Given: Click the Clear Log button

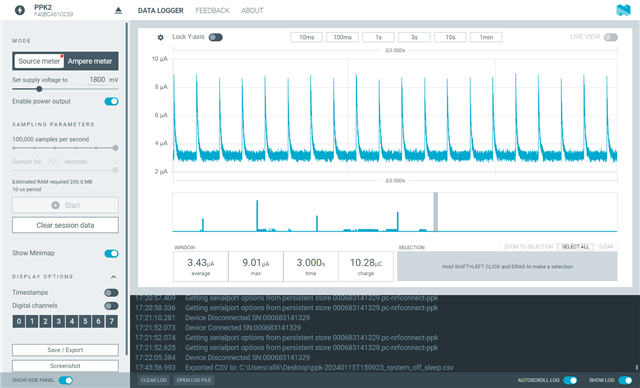Looking at the screenshot, I should point(154,380).
